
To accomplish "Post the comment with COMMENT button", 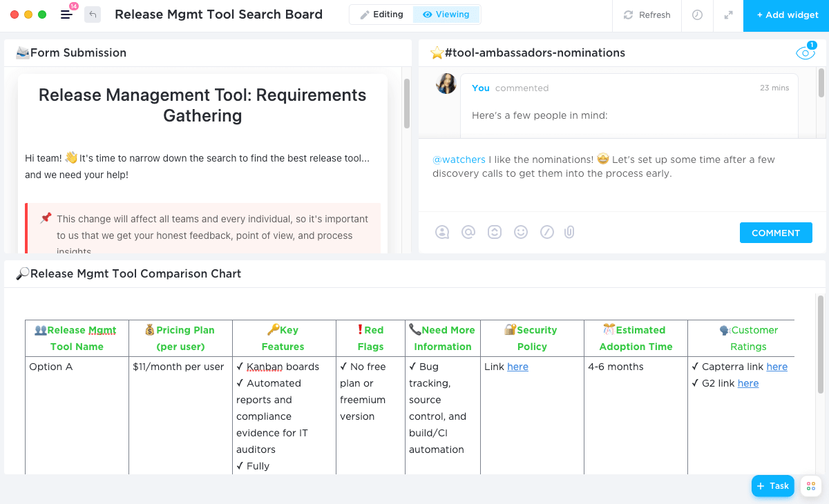I will 775,233.
